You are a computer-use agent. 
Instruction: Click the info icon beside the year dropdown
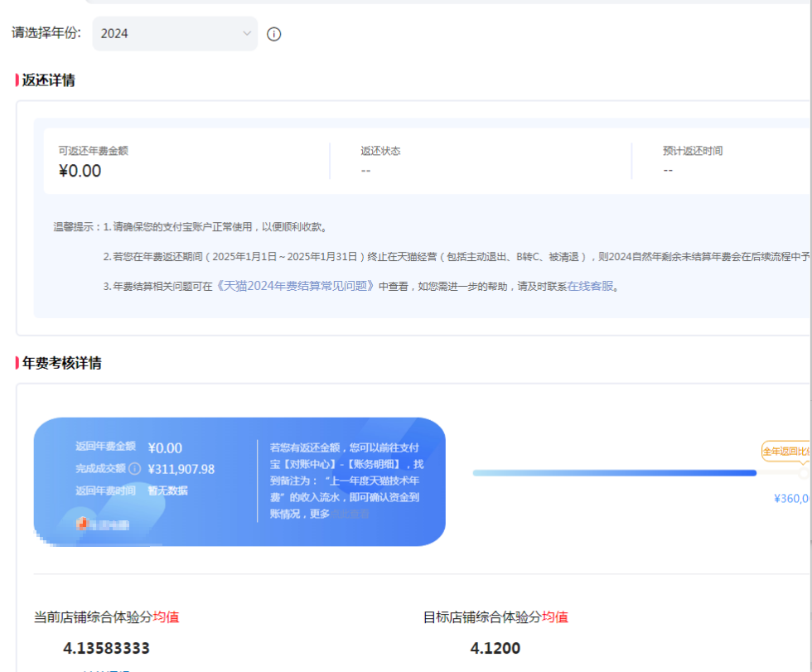click(x=274, y=34)
